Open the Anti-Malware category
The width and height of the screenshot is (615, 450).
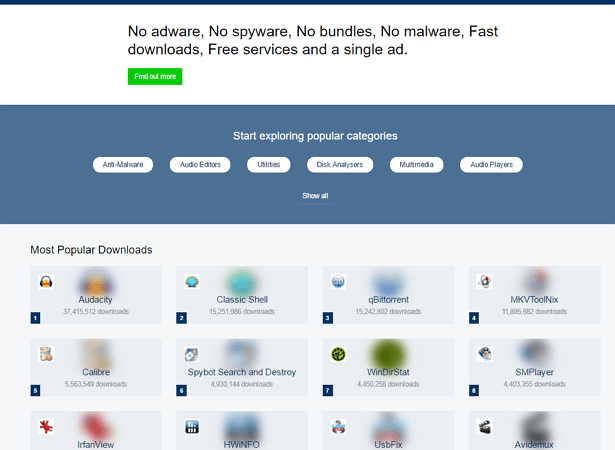[123, 165]
